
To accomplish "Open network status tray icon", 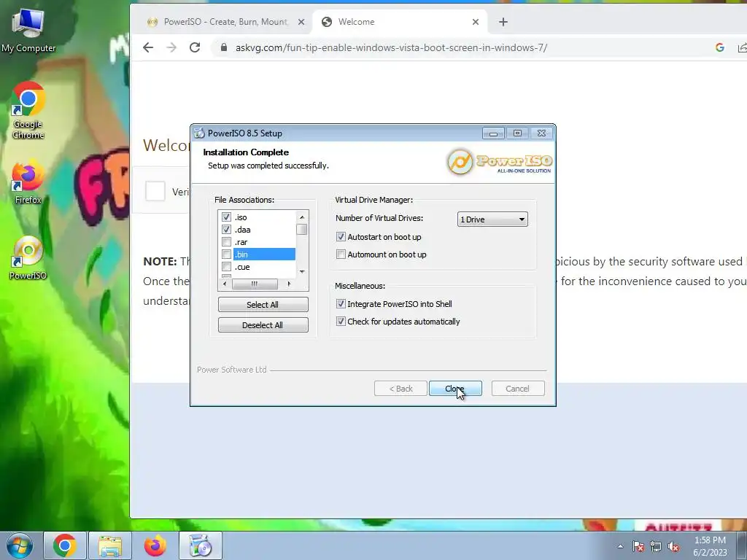I will click(x=656, y=546).
